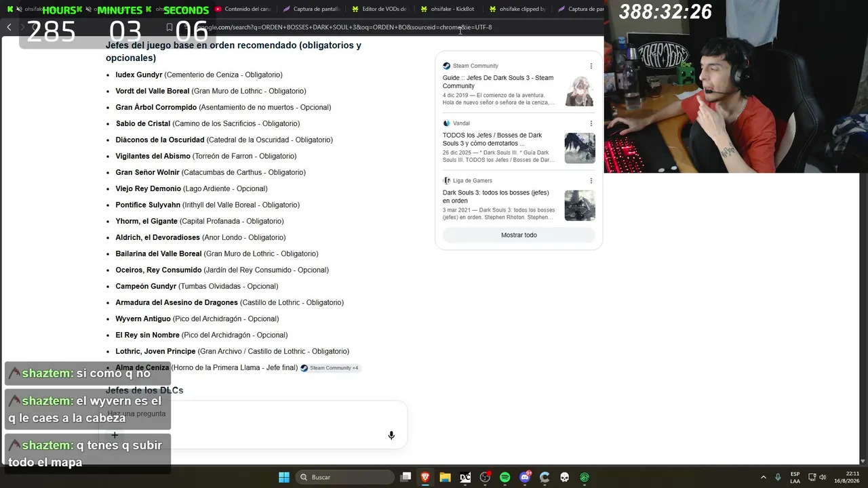This screenshot has width=868, height=488.
Task: Switch to 'Contenido del canal' YouTube tab
Action: click(243, 9)
